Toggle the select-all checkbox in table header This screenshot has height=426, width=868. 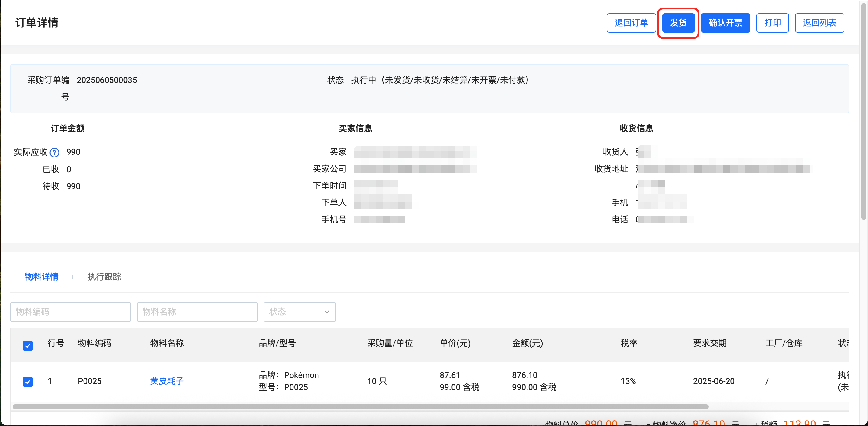click(28, 345)
